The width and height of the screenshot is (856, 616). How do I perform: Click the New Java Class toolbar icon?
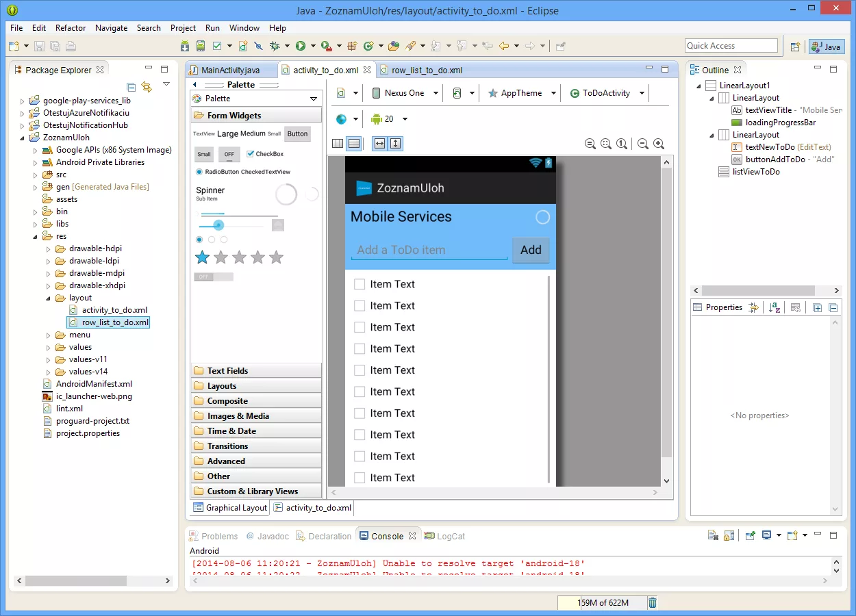coord(368,46)
